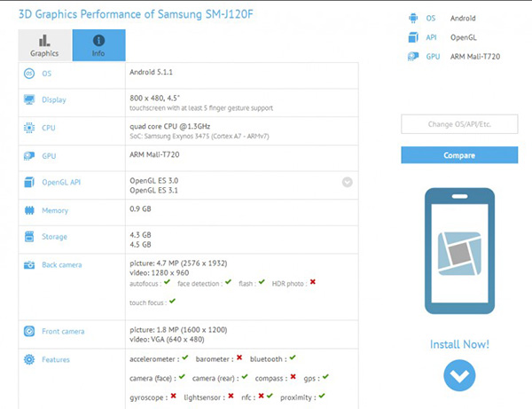Image resolution: width=532 pixels, height=409 pixels.
Task: Click the HDR photo red cross
Action: coord(313,282)
